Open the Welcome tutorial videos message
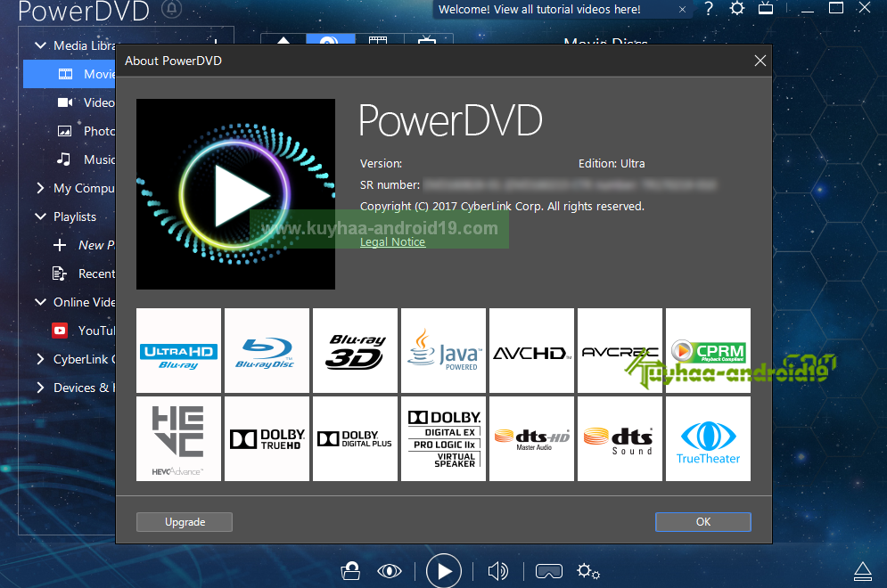887x588 pixels. point(539,9)
